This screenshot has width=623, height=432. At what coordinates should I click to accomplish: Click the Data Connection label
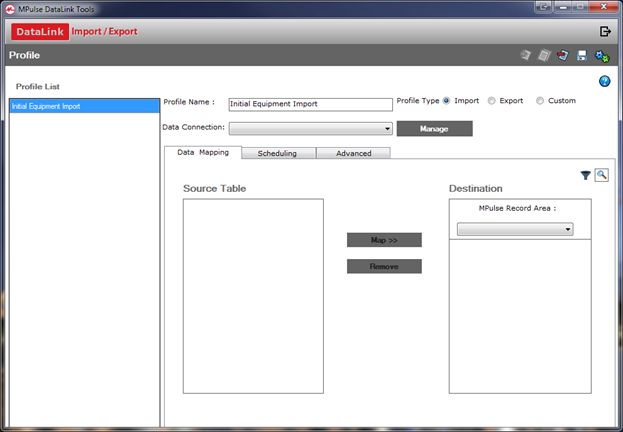coord(193,127)
